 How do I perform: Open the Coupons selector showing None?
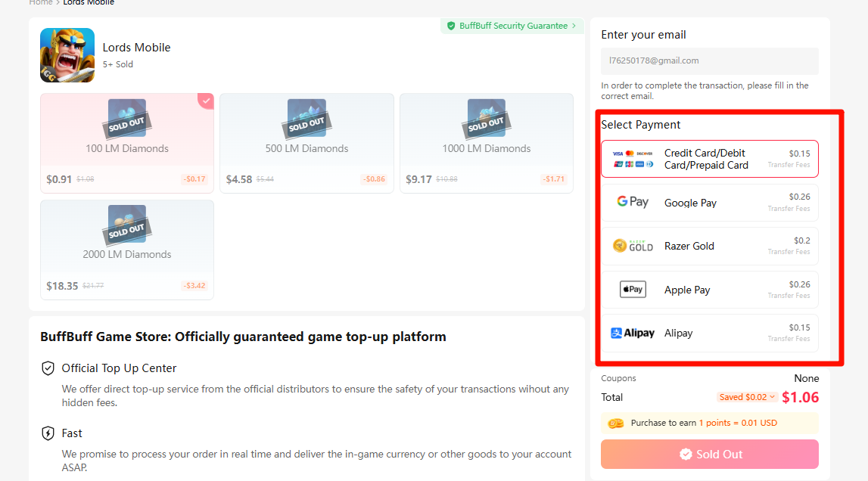(806, 378)
